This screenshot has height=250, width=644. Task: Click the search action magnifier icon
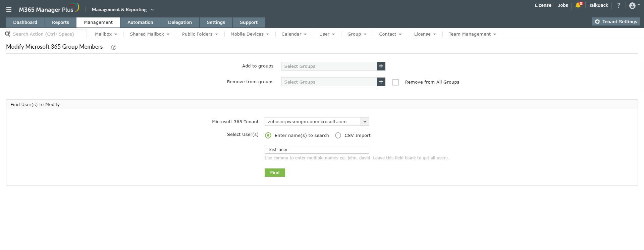pos(7,34)
